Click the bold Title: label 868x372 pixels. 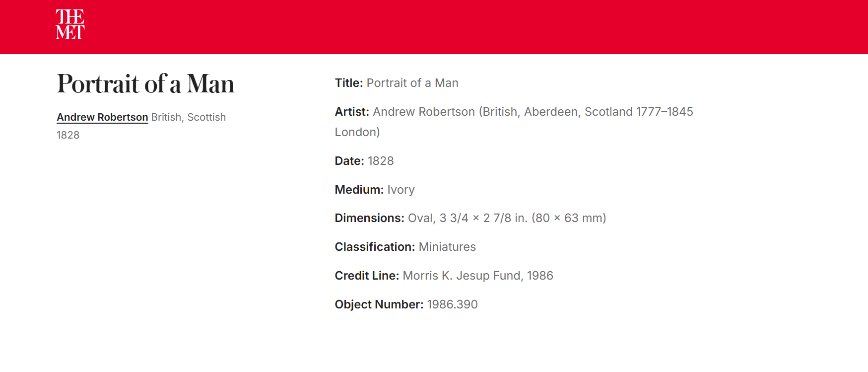(x=349, y=83)
